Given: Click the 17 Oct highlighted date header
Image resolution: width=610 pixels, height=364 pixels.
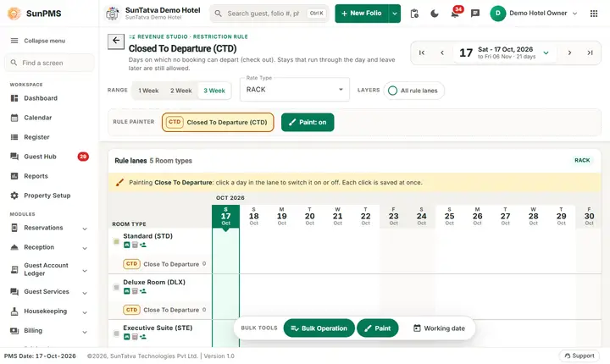Looking at the screenshot, I should point(225,217).
